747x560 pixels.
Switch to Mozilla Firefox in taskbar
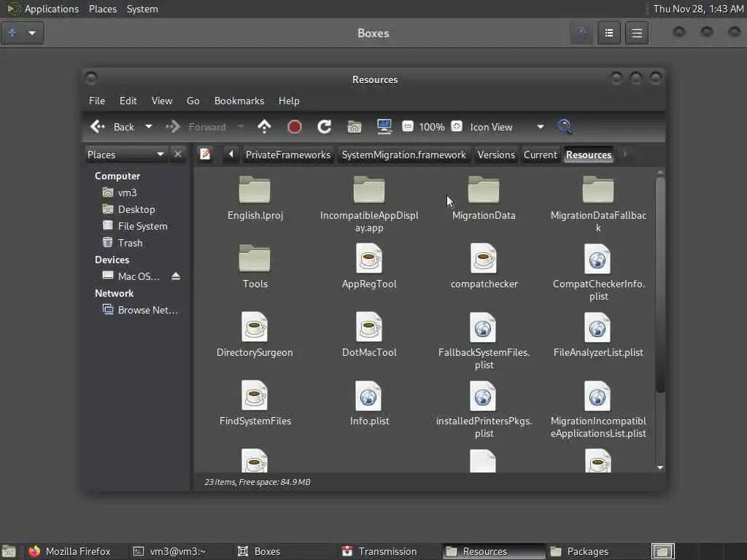click(x=71, y=551)
